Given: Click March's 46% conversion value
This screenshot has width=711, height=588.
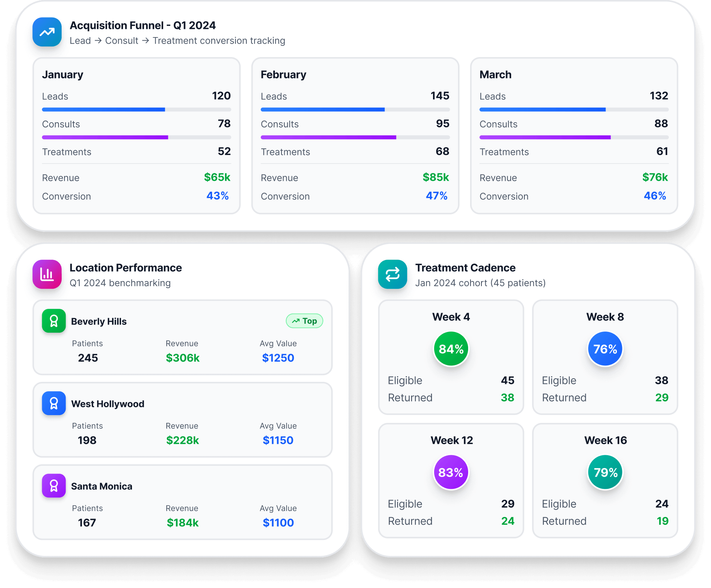Looking at the screenshot, I should 655,196.
